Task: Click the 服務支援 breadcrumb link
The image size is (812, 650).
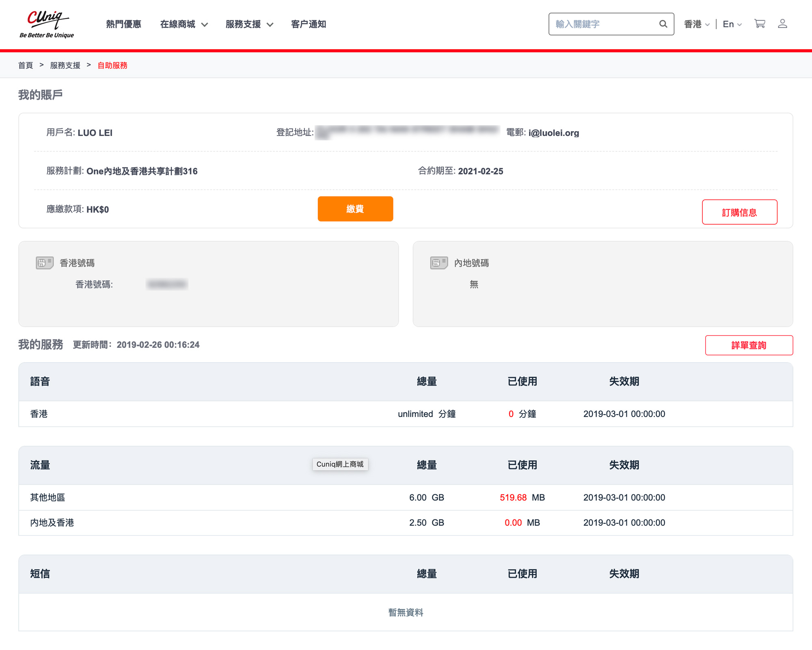Action: (x=65, y=65)
